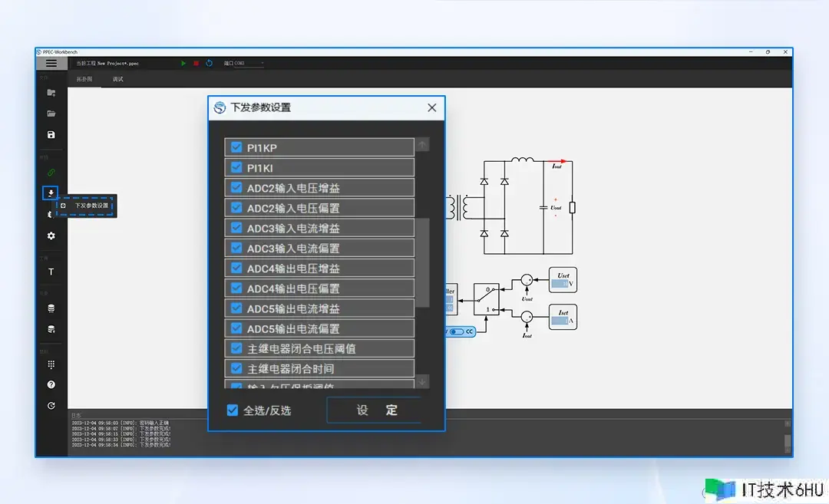Viewport: 829px width, 504px height.
Task: Switch to the 调试 tab
Action: (117, 78)
